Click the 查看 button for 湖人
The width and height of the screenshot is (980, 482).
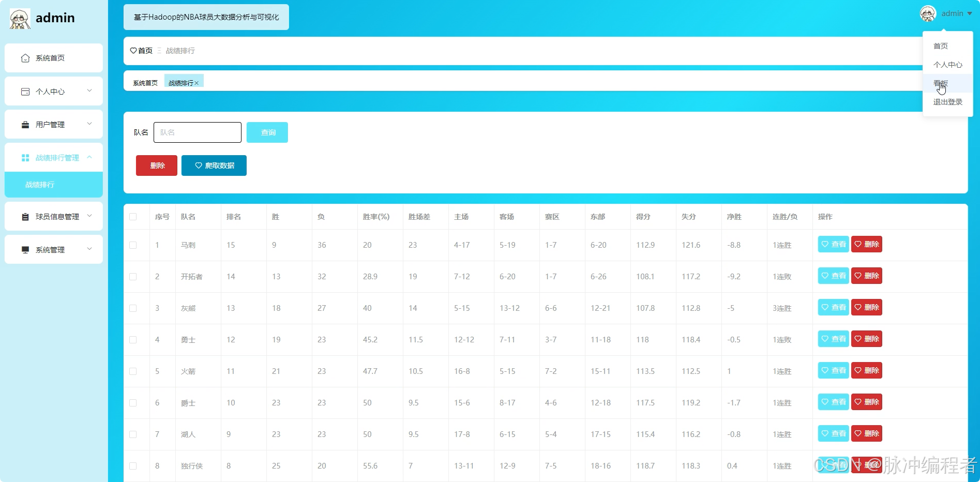pyautogui.click(x=834, y=433)
